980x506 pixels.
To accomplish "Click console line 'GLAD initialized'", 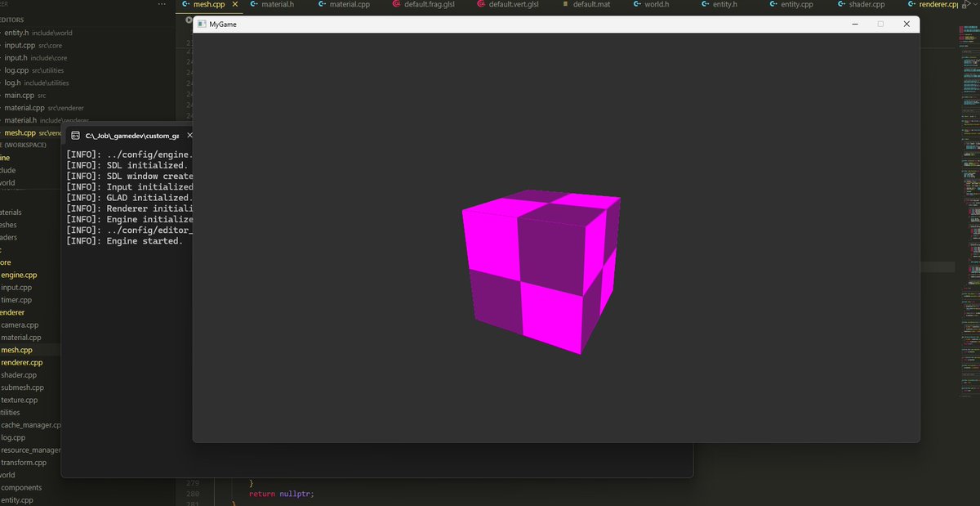I will [x=128, y=198].
